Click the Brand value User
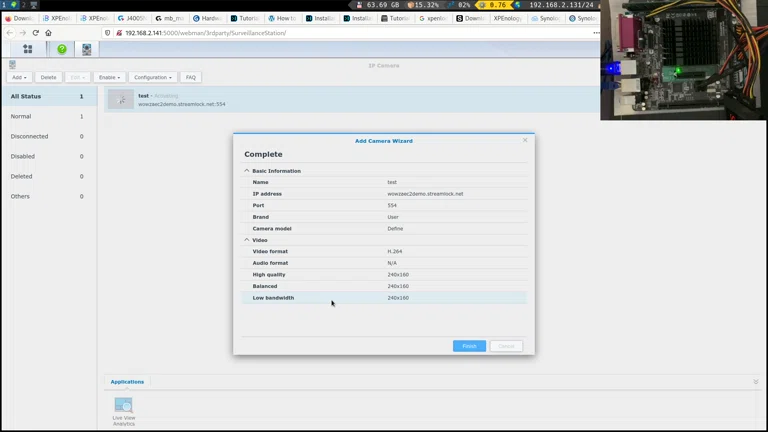The image size is (768, 432). (393, 217)
